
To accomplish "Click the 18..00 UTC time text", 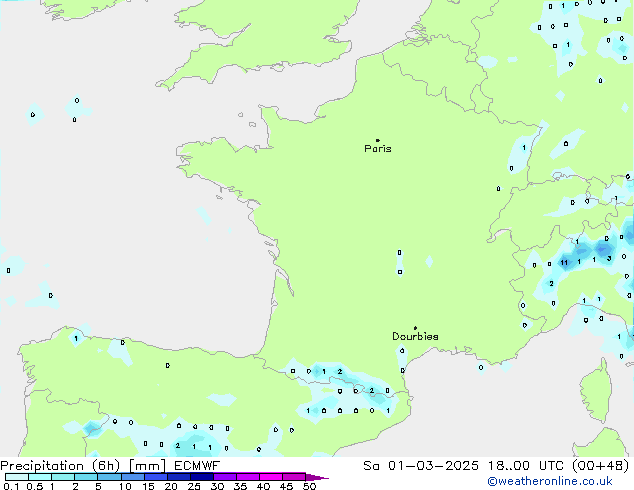I will pos(526,466).
